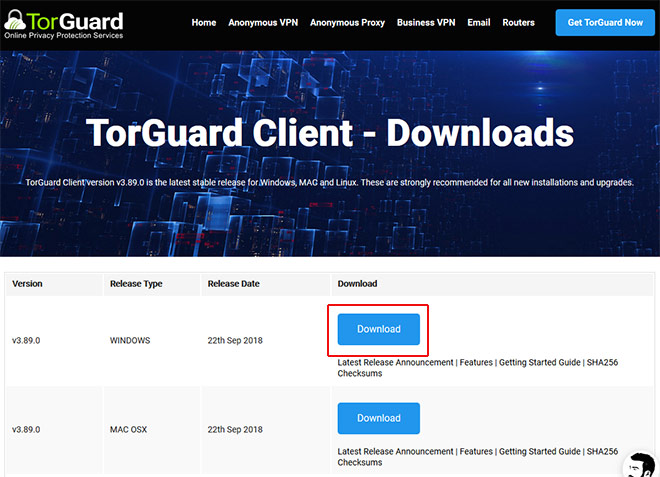
Task: Open Latest Release Announcement for MAC OSX
Action: (395, 451)
